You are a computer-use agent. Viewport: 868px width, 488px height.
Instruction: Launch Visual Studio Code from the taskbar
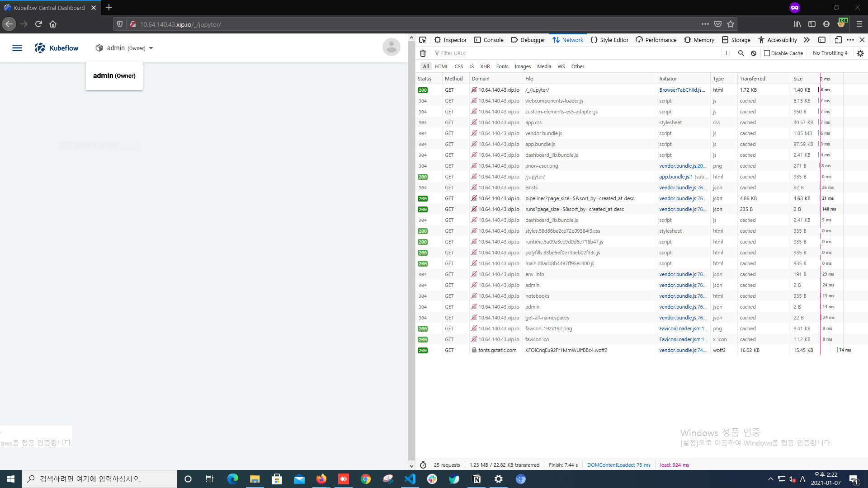click(x=410, y=479)
